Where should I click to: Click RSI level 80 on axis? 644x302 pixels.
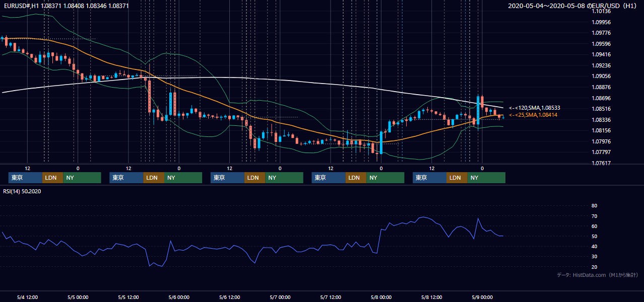point(594,206)
